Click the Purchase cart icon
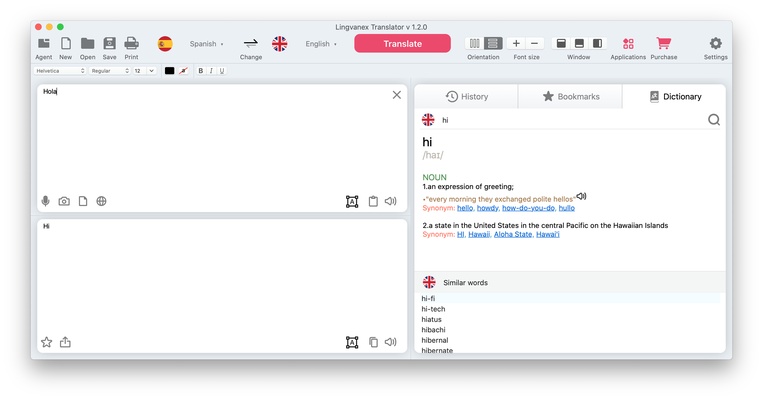 664,43
